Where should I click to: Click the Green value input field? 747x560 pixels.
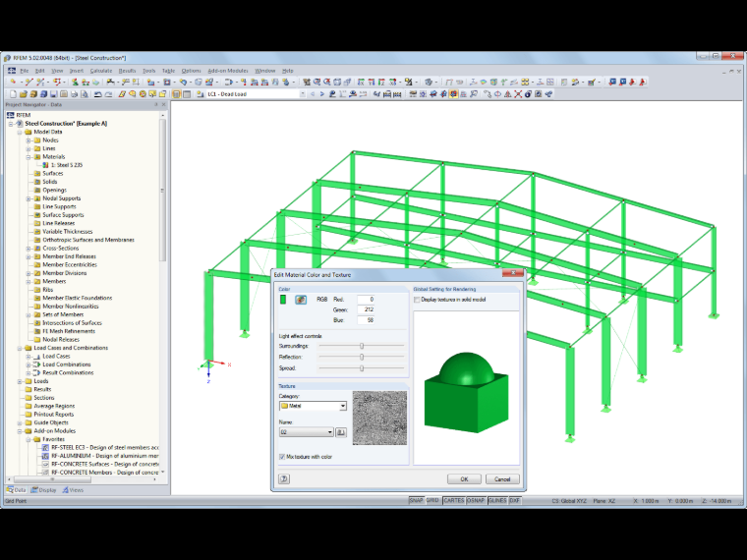click(366, 309)
